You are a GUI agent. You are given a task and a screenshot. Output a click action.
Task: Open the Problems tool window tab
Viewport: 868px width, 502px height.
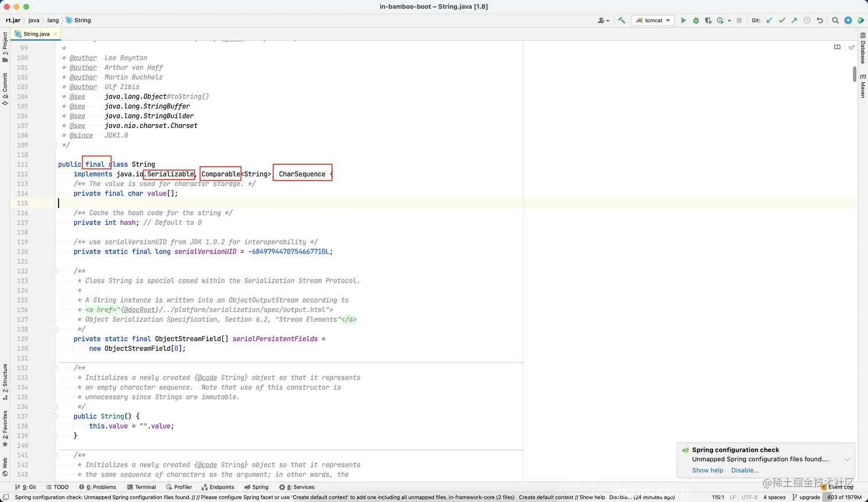(98, 487)
